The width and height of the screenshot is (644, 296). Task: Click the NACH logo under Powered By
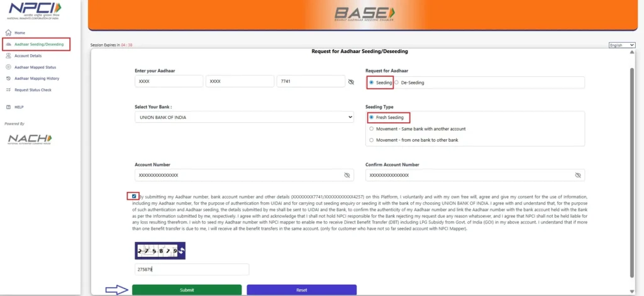(30, 139)
